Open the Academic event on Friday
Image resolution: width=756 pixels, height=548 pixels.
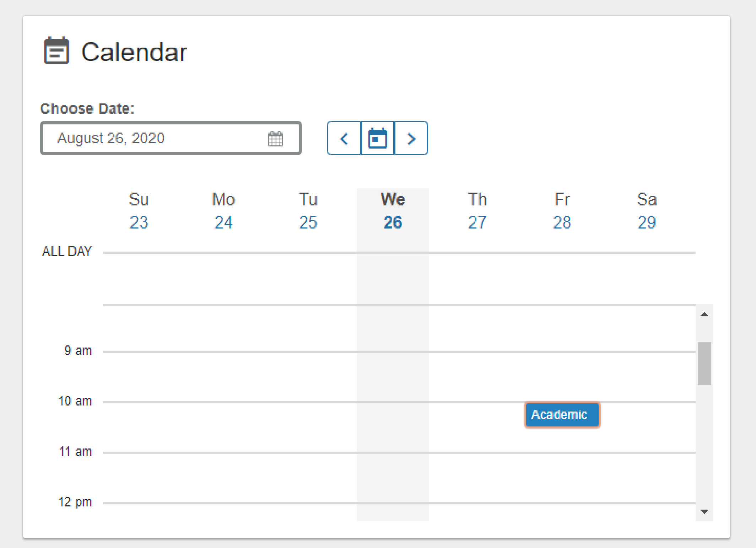tap(562, 415)
